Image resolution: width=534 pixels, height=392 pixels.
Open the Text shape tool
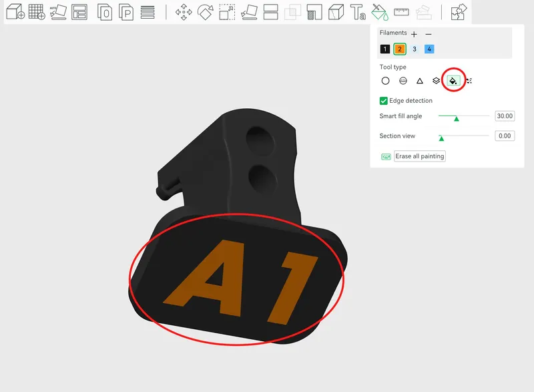[x=358, y=12]
